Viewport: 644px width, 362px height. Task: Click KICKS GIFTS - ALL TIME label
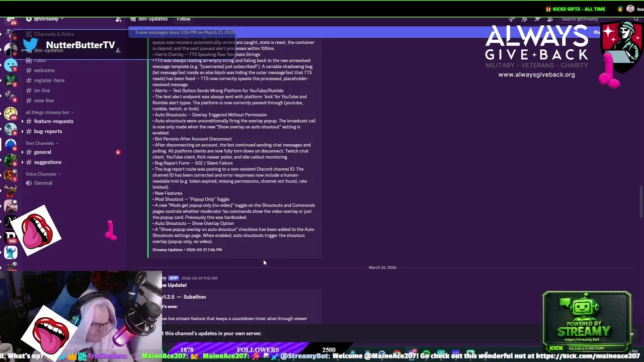[x=579, y=9]
